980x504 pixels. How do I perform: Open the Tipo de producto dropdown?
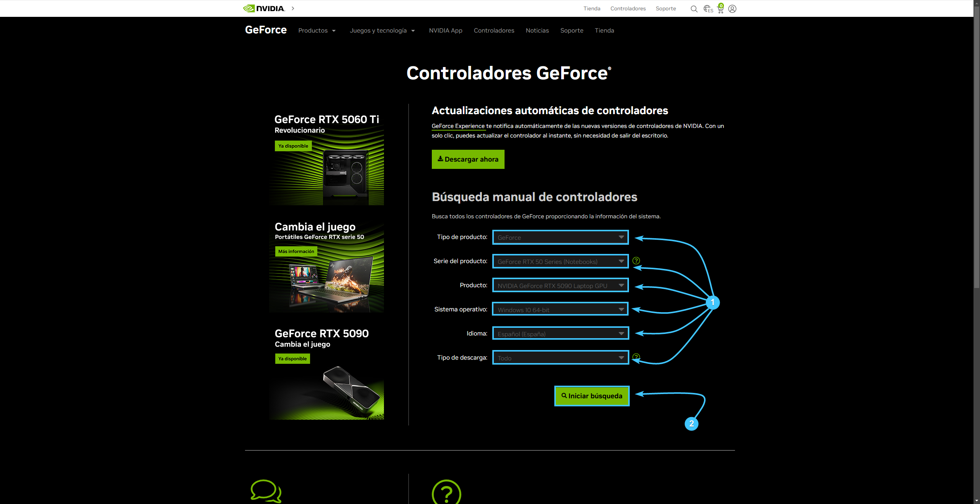click(x=560, y=237)
